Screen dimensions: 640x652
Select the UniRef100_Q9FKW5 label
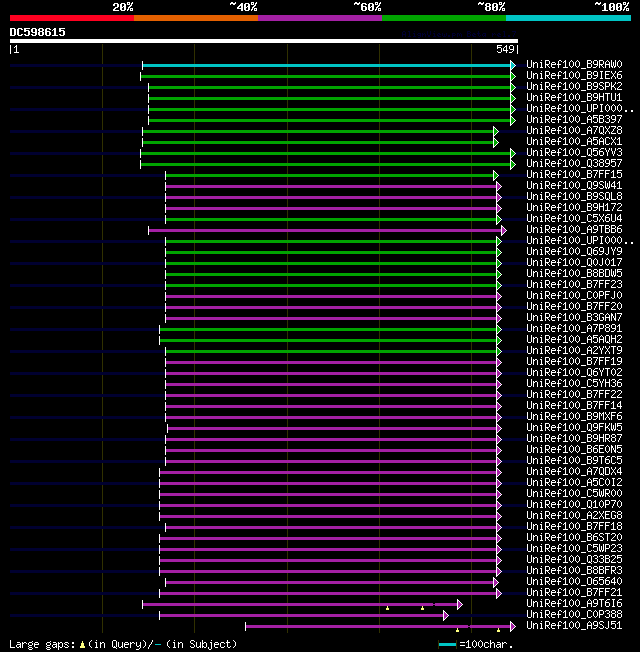pos(574,427)
